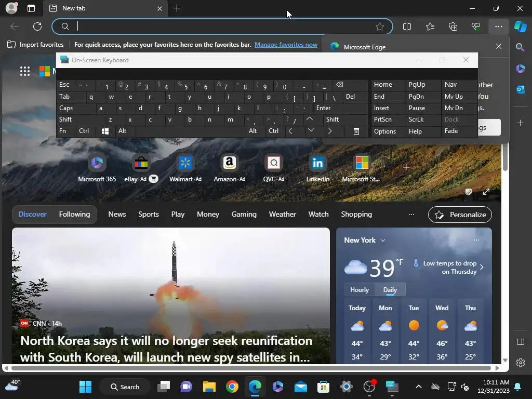Toggle left Ctrl key on keyboard
532x399 pixels.
click(x=86, y=131)
